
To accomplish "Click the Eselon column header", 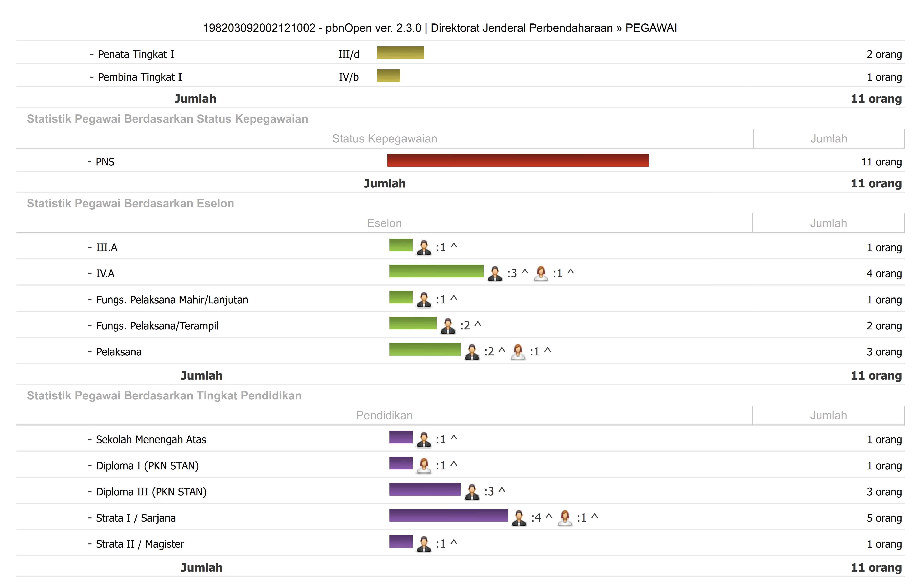I will click(384, 223).
